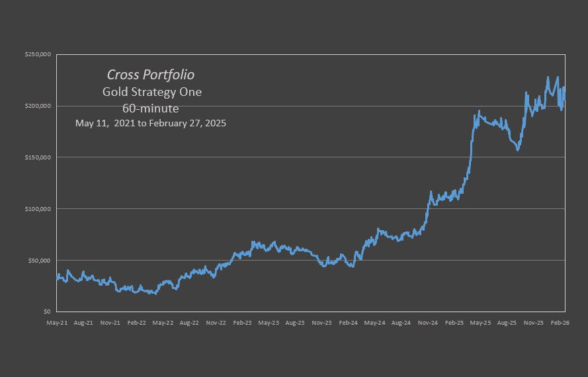
Task: Click the $100,000 y-axis label
Action: click(x=38, y=209)
